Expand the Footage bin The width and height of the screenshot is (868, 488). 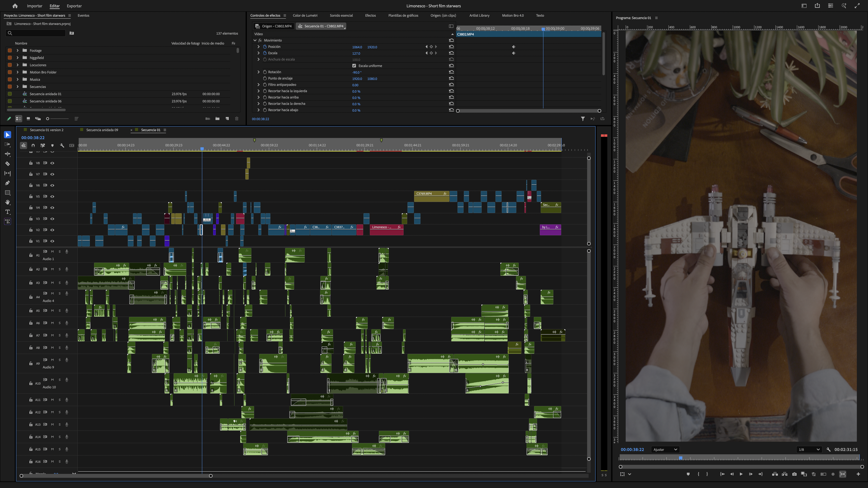click(17, 51)
